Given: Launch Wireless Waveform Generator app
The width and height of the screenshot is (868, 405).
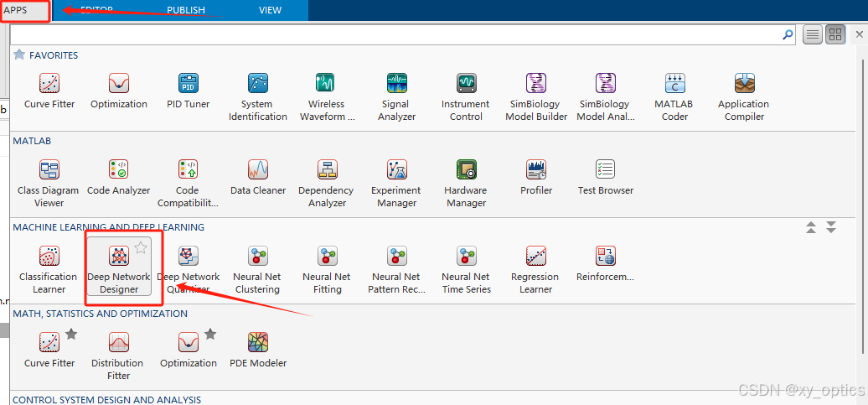Looking at the screenshot, I should (x=327, y=97).
